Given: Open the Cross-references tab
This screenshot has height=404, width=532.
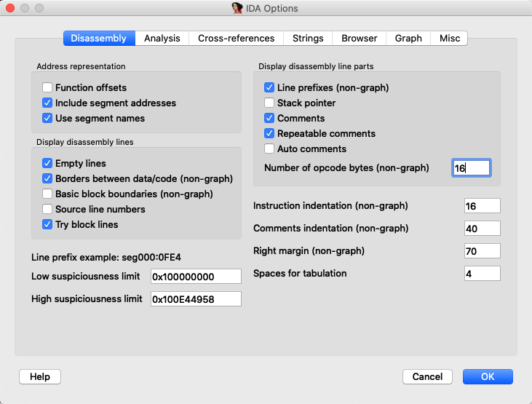Looking at the screenshot, I should [x=236, y=38].
